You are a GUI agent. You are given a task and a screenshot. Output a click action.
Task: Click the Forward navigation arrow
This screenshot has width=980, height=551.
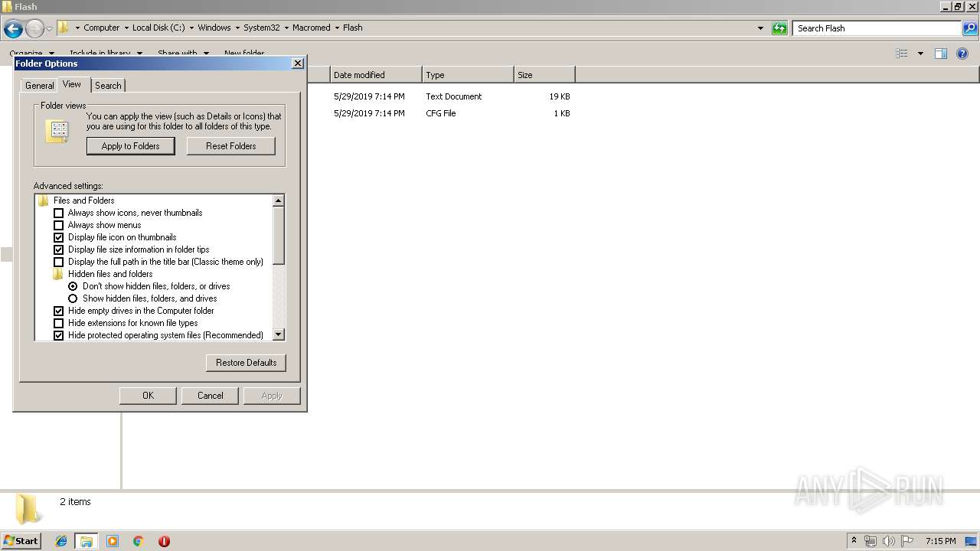point(34,29)
